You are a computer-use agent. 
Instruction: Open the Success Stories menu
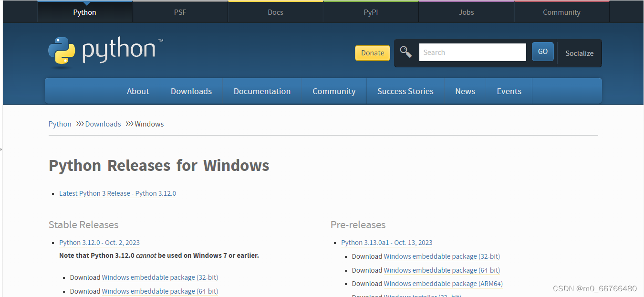[405, 91]
